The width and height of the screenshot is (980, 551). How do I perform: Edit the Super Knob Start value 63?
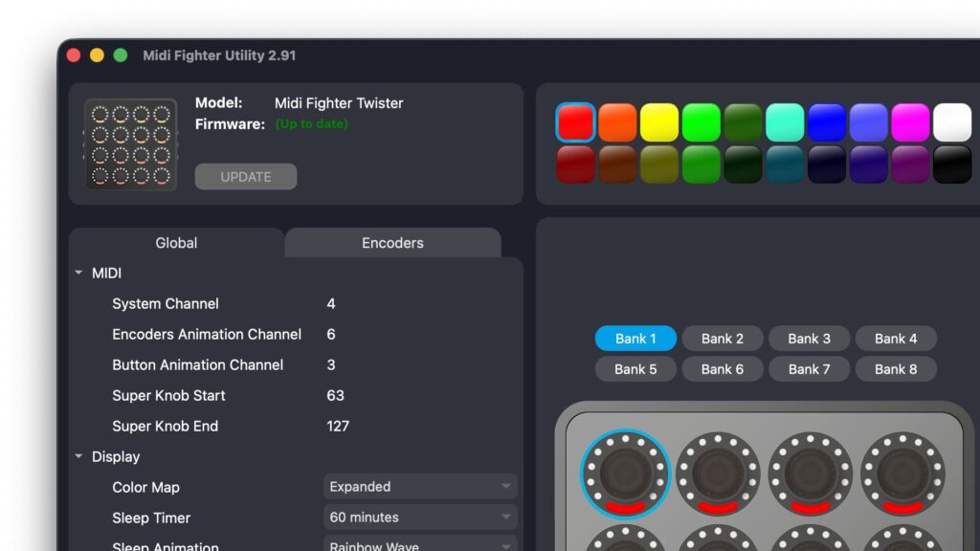[335, 395]
